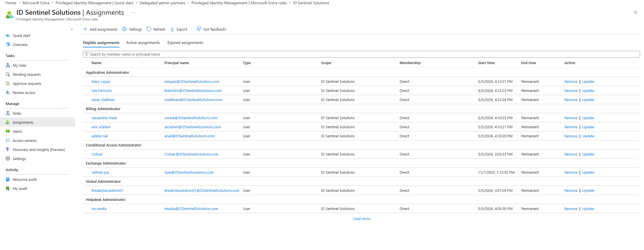The height and width of the screenshot is (250, 644).
Task: Click Delegated admin partners breadcrumb
Action: (x=162, y=3)
